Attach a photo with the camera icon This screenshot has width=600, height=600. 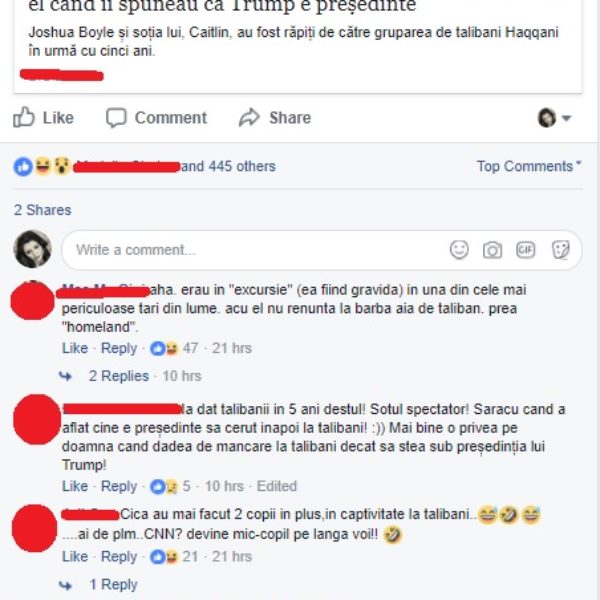coord(492,250)
